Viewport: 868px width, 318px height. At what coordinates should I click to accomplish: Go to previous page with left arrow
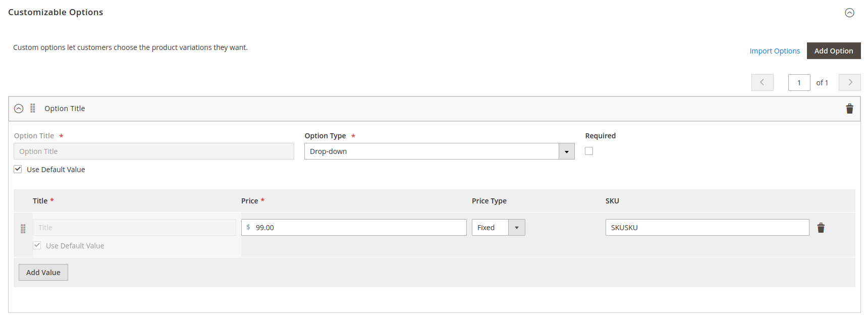[x=762, y=82]
